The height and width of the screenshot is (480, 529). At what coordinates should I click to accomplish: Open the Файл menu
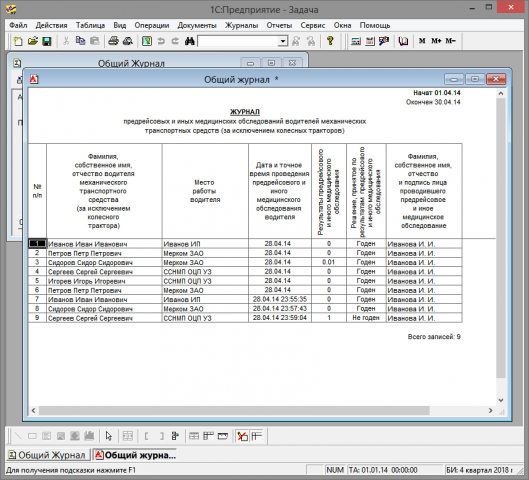pos(18,25)
